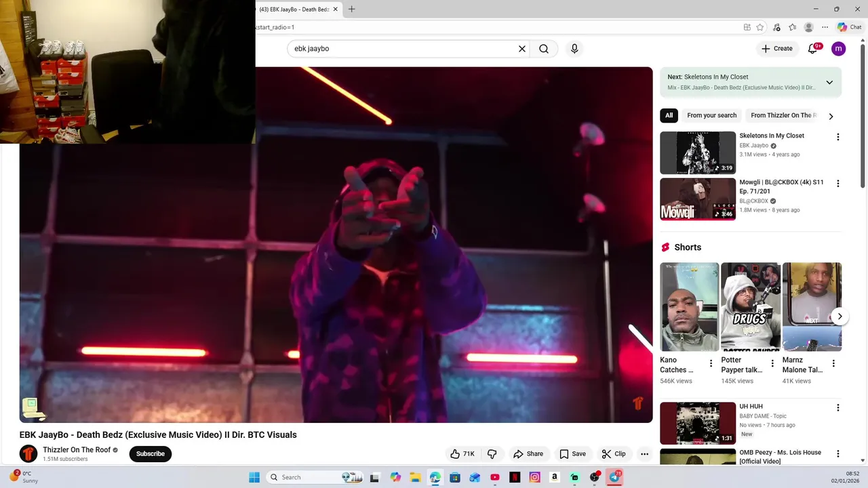Open Edge profile icon
The height and width of the screenshot is (488, 868).
pos(808,27)
